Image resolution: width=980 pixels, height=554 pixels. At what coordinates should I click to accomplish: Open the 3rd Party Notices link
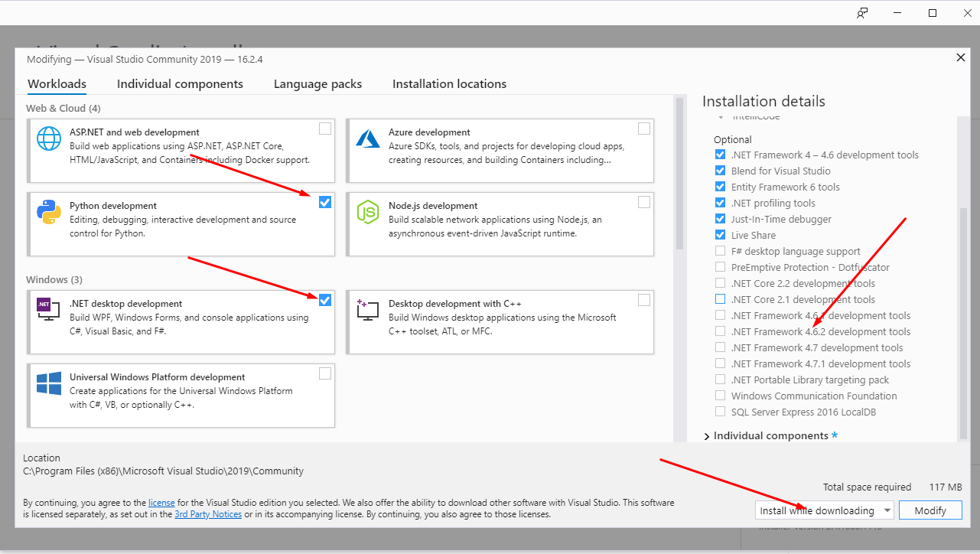click(x=208, y=514)
